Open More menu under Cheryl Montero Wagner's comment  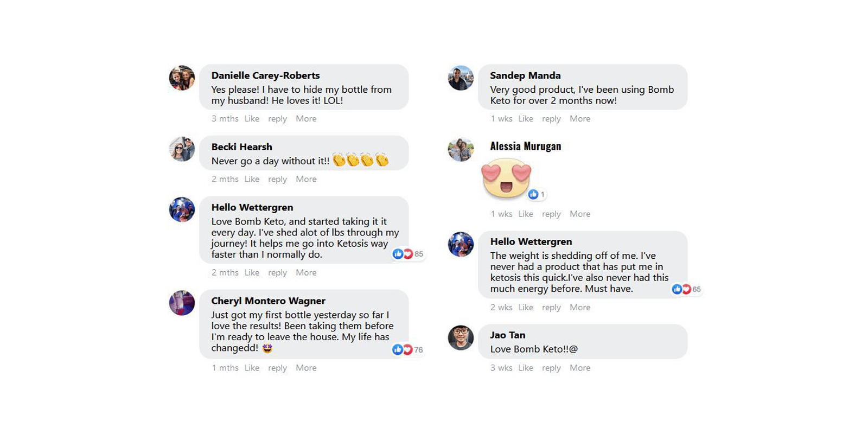pyautogui.click(x=306, y=368)
